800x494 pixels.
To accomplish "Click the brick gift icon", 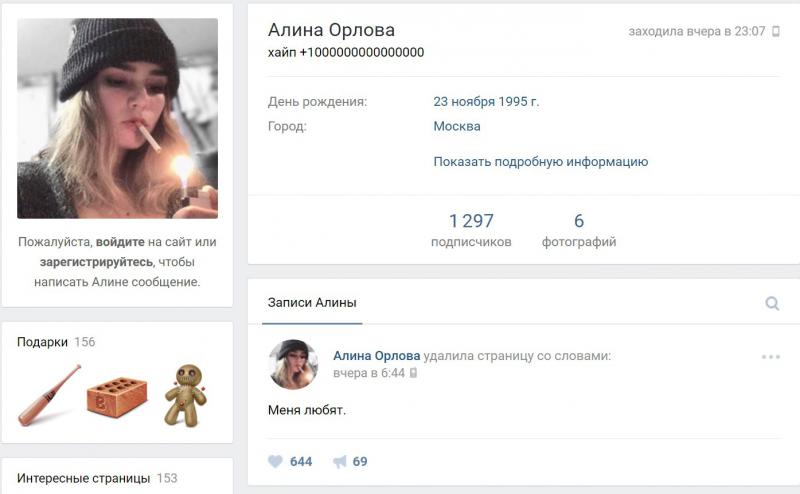I will (x=117, y=397).
